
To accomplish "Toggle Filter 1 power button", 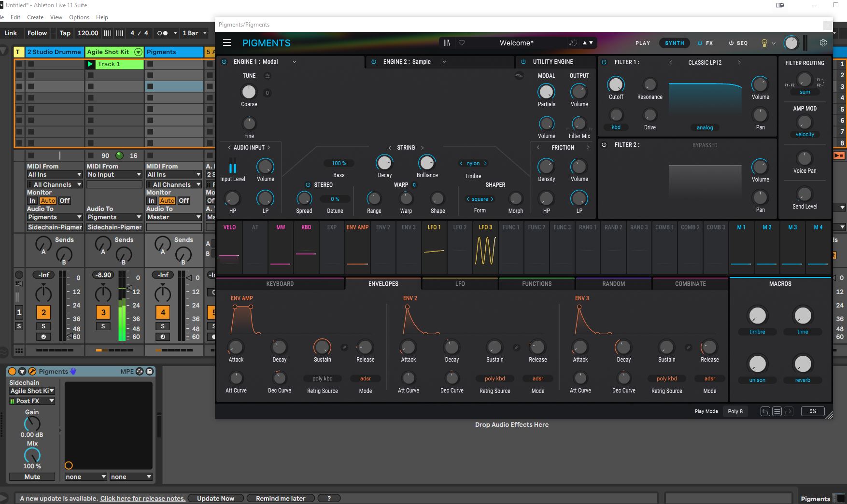I will click(x=604, y=62).
